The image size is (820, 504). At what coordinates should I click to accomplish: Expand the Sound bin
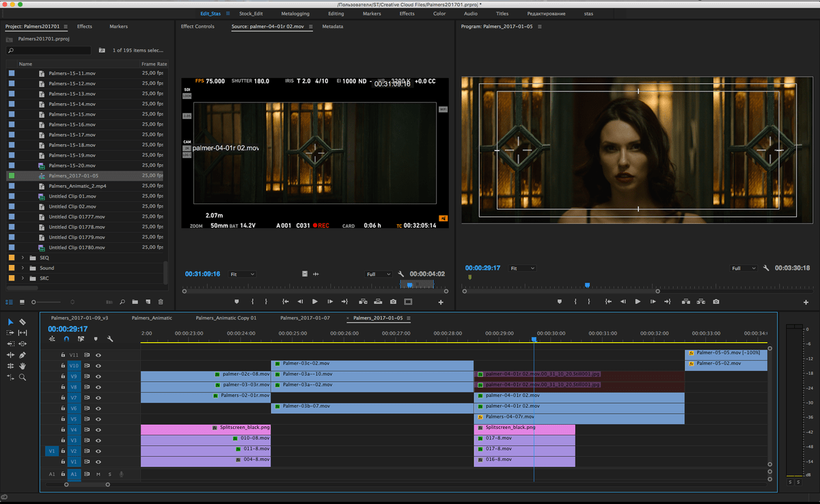click(x=23, y=268)
